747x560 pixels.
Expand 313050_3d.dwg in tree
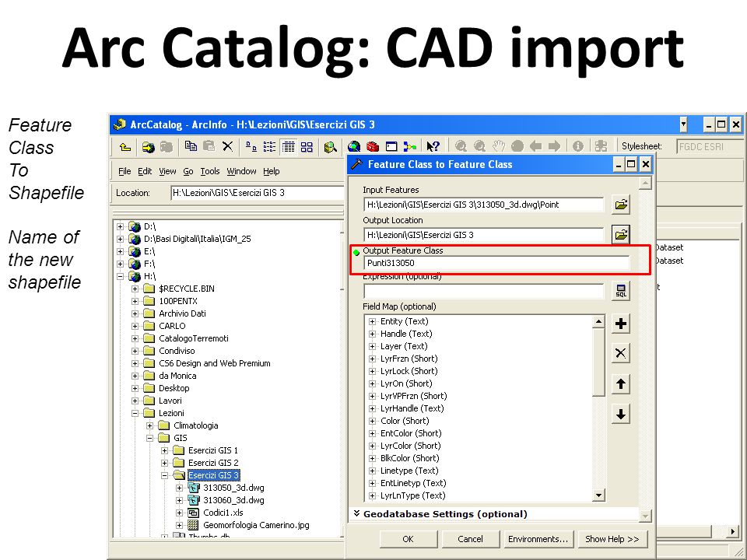coord(179,488)
